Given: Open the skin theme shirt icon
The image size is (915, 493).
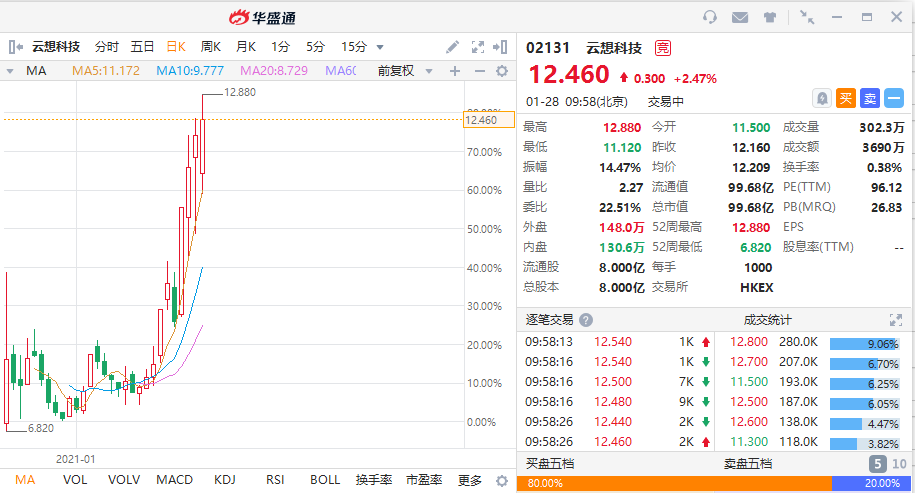Looking at the screenshot, I should point(770,17).
